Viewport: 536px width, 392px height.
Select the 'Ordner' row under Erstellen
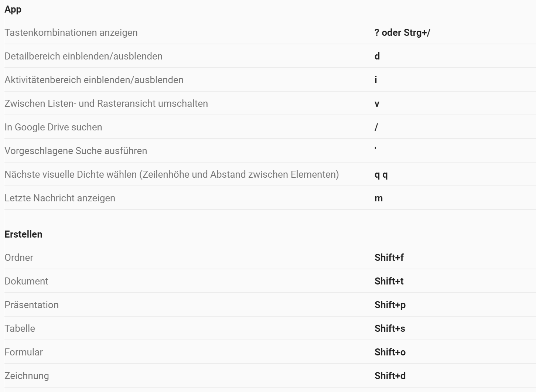click(19, 258)
